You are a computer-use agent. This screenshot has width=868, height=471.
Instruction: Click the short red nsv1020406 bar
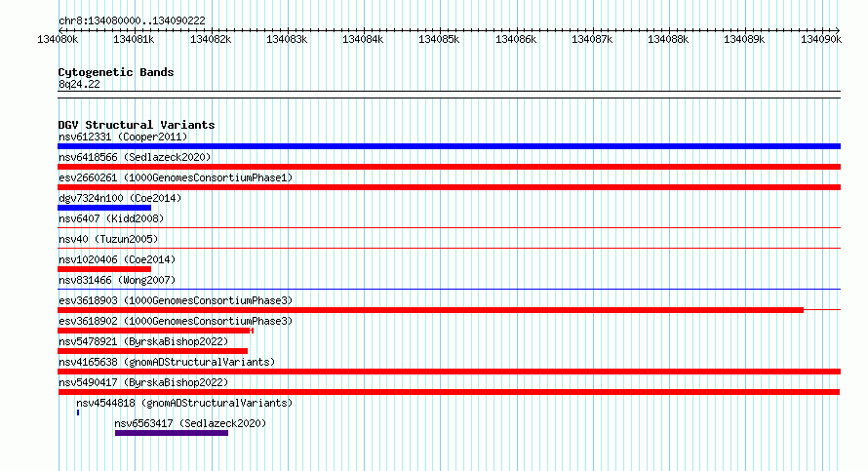click(104, 269)
